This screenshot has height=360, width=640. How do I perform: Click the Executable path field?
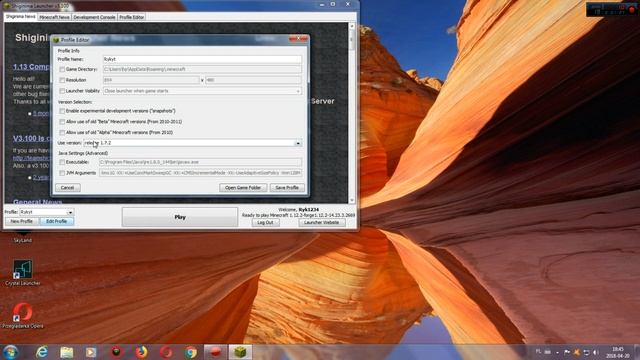[x=200, y=162]
